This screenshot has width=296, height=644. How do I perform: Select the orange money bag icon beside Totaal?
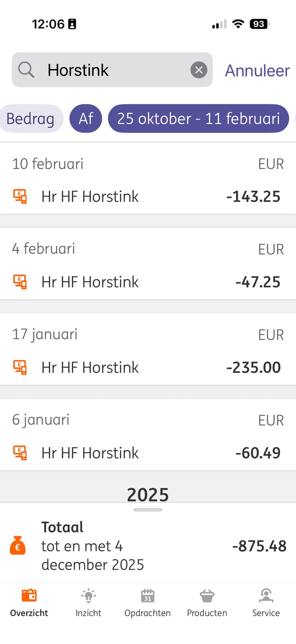(x=17, y=546)
